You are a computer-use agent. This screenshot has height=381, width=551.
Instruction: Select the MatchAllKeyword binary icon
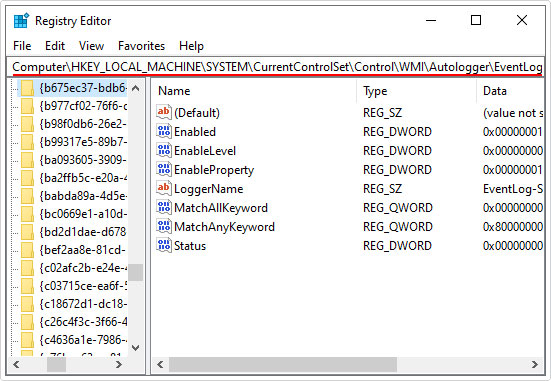164,207
